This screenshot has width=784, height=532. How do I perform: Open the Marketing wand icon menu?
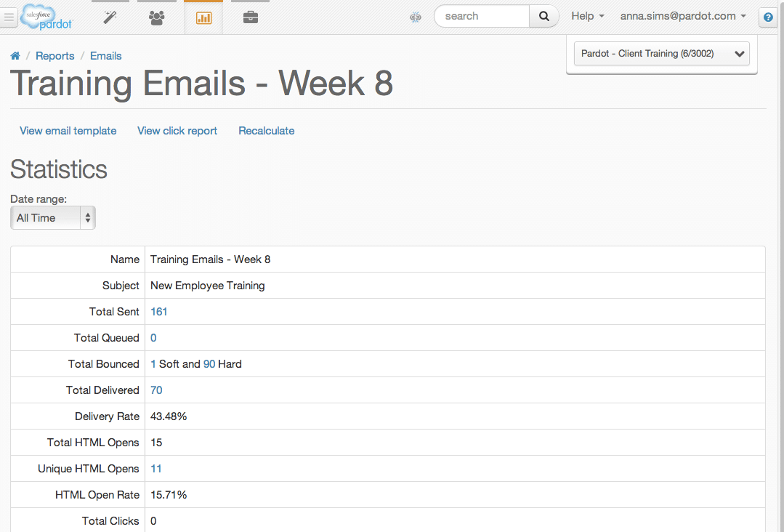click(x=110, y=17)
